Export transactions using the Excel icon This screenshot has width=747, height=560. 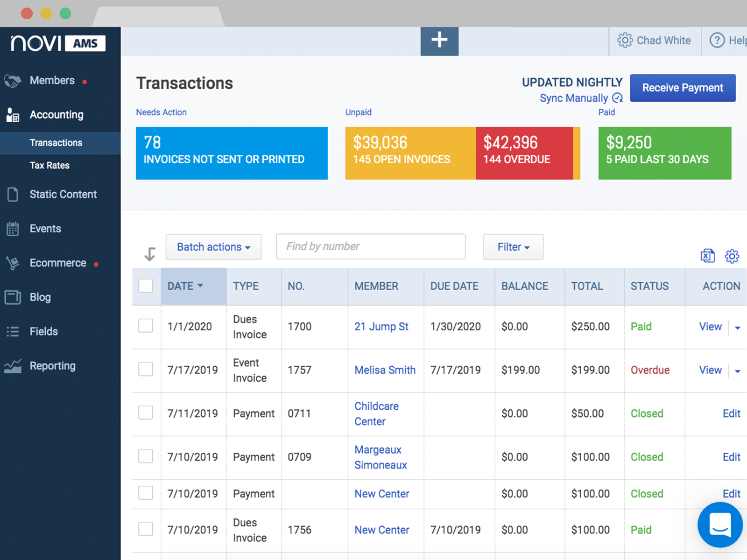tap(708, 256)
